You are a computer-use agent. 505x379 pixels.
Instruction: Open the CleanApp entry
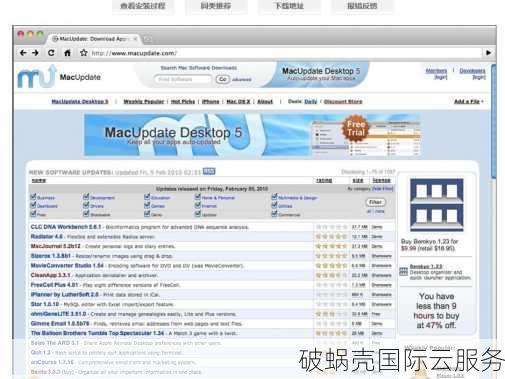pyautogui.click(x=50, y=275)
